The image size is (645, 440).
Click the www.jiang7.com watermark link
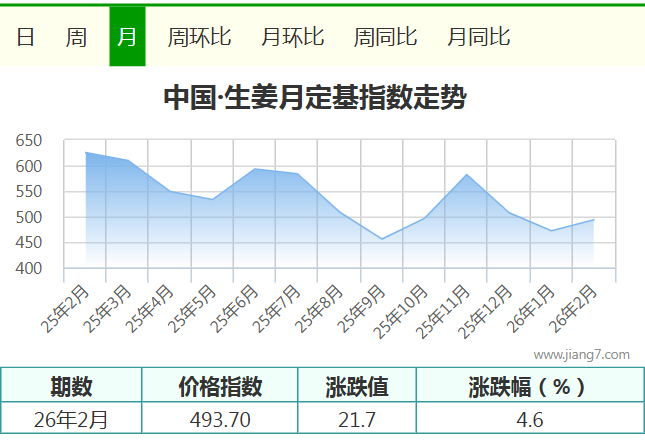[581, 354]
